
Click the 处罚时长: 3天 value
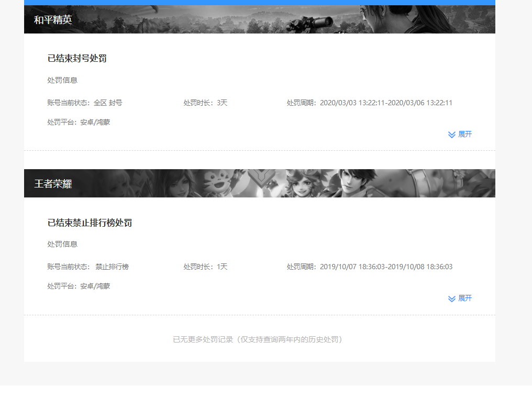206,103
